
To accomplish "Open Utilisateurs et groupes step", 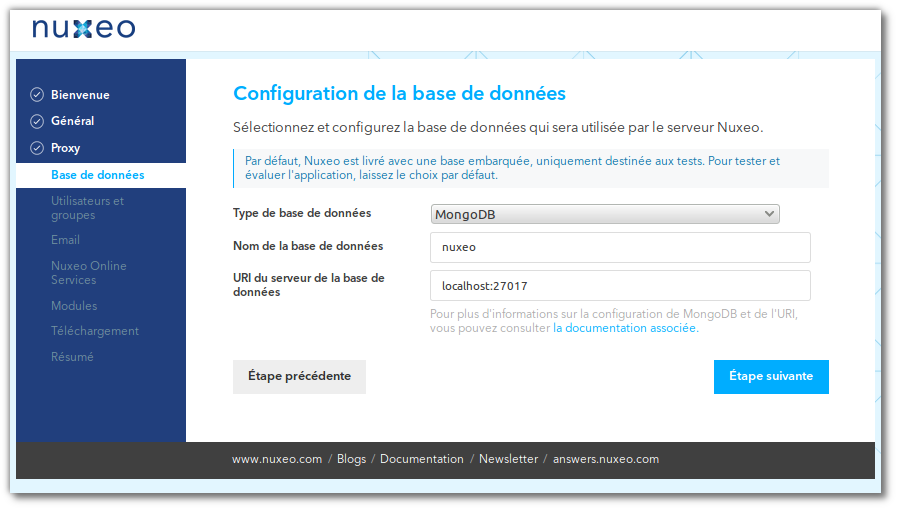I will pyautogui.click(x=88, y=208).
